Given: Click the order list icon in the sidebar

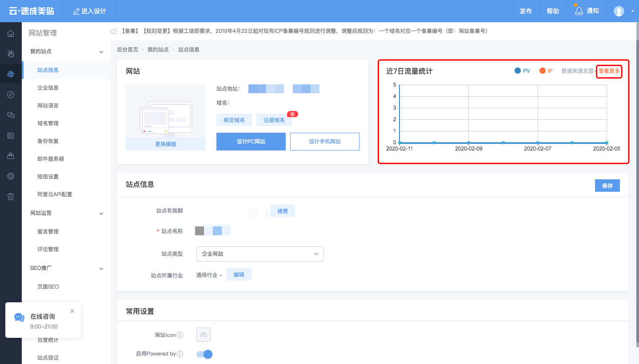Looking at the screenshot, I should 10,135.
